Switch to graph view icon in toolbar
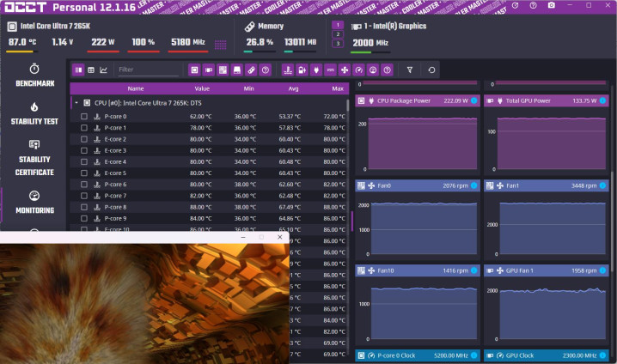Screen dimensions: 617x364 click(x=104, y=70)
